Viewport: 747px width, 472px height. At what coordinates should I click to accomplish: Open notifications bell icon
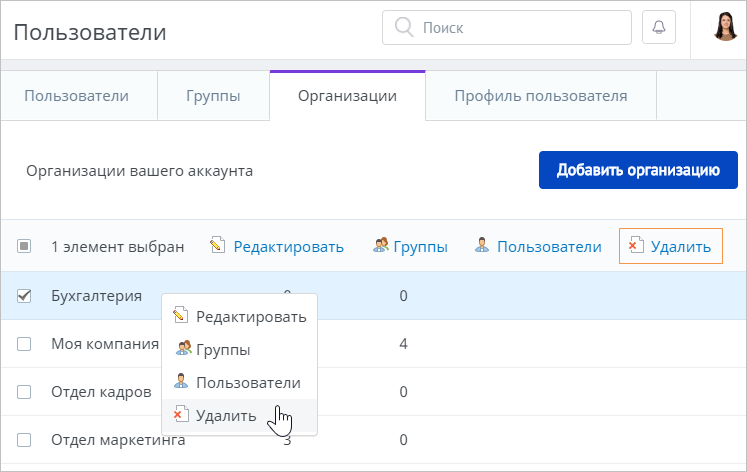click(659, 27)
